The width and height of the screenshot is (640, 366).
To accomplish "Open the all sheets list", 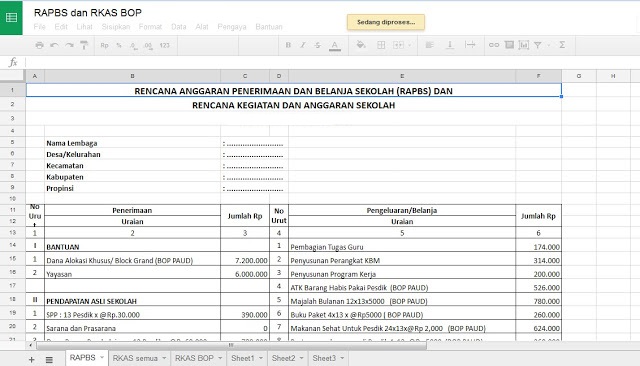I will (49, 359).
